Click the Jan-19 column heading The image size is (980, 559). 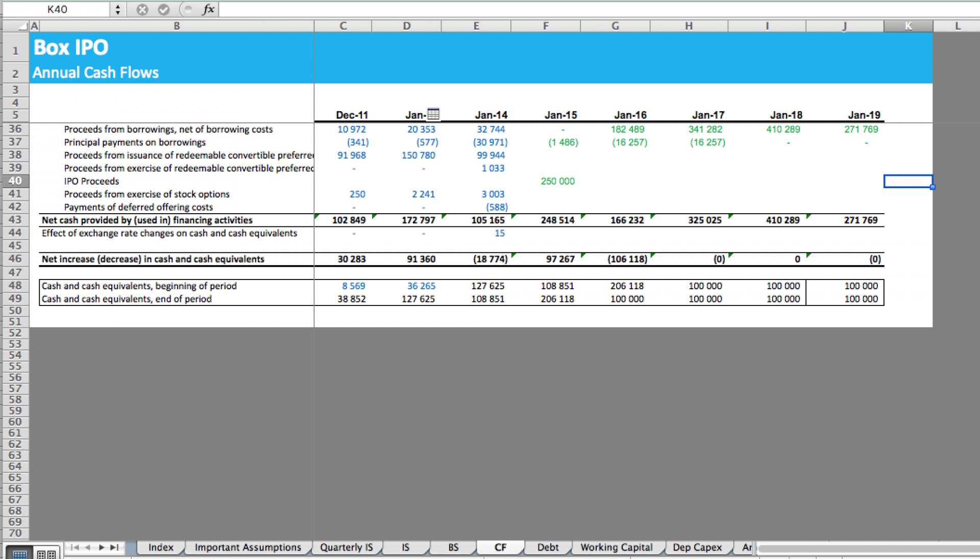point(864,115)
